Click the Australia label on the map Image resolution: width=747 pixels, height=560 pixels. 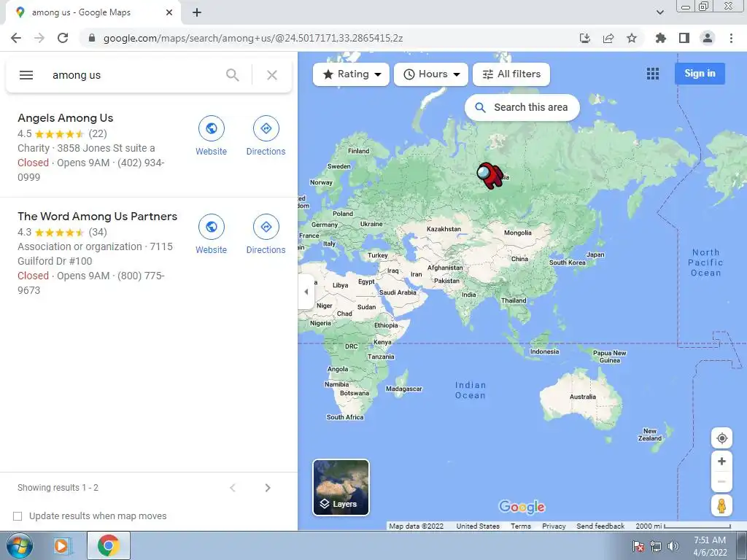pos(583,397)
